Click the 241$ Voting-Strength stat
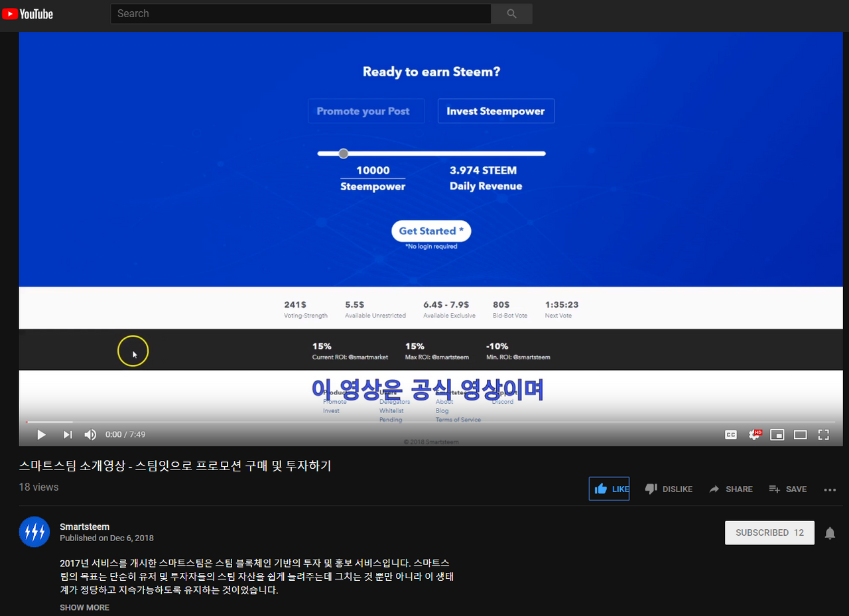The height and width of the screenshot is (616, 849). pyautogui.click(x=306, y=309)
